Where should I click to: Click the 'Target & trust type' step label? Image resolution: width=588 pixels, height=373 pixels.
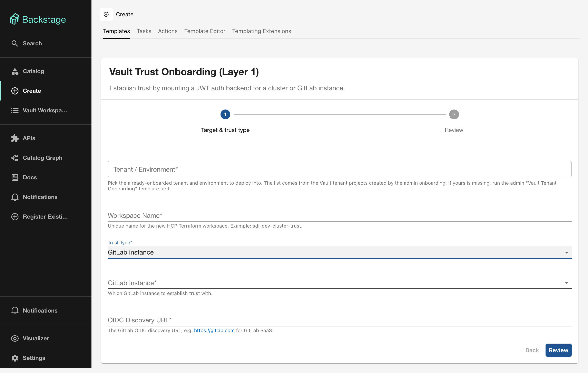click(x=225, y=130)
